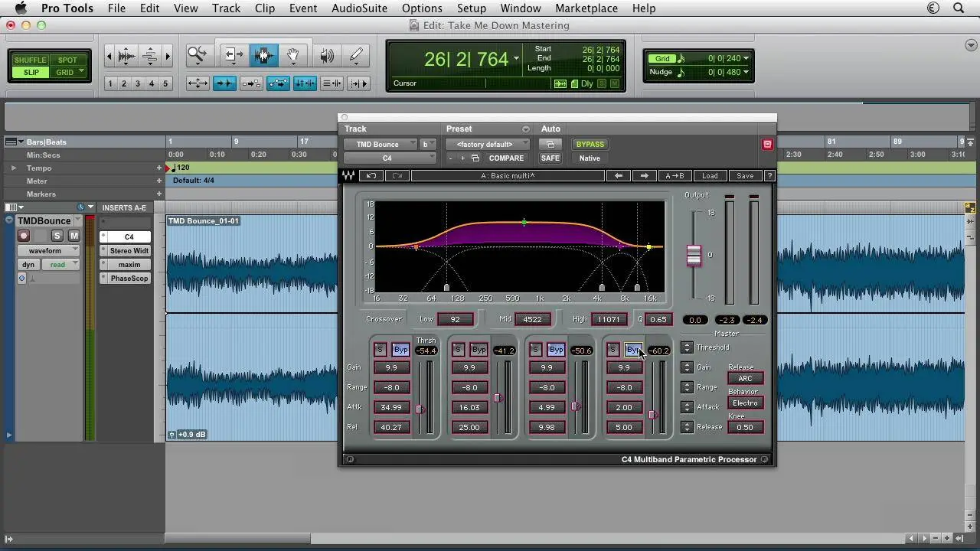Expand the Tempo ruler
Image resolution: width=980 pixels, height=551 pixels.
13,168
